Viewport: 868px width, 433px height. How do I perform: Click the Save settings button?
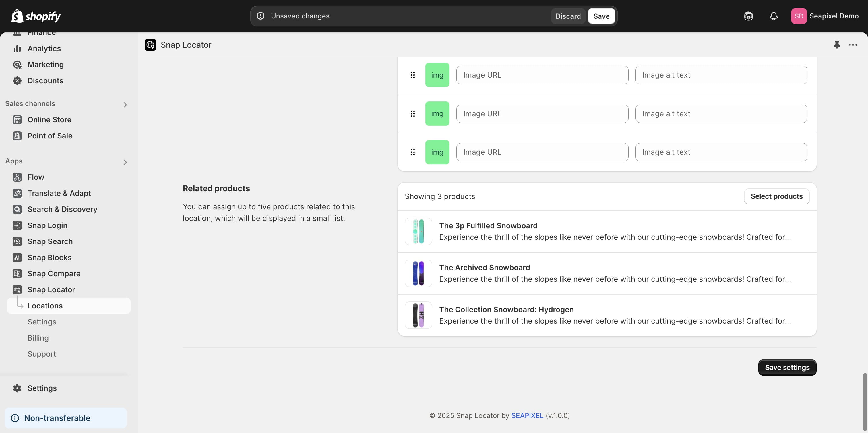coord(787,367)
